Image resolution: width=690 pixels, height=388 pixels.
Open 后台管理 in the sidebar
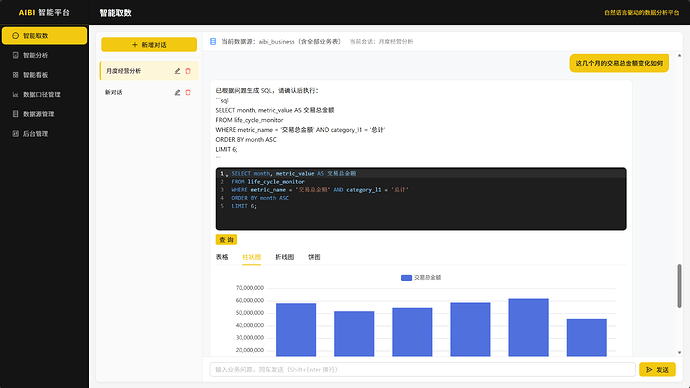pyautogui.click(x=44, y=133)
